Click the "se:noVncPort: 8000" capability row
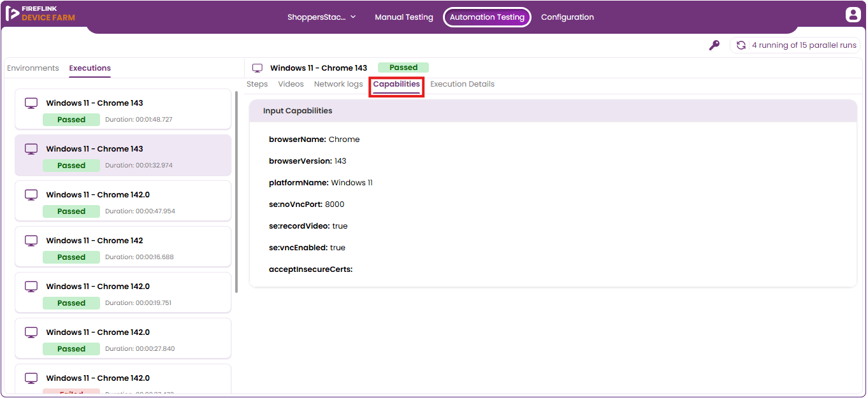Viewport: 868px width, 398px height. point(307,204)
